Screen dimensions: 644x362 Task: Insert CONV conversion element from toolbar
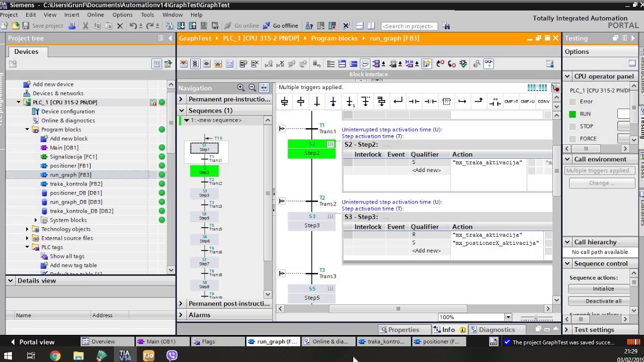[x=543, y=102]
